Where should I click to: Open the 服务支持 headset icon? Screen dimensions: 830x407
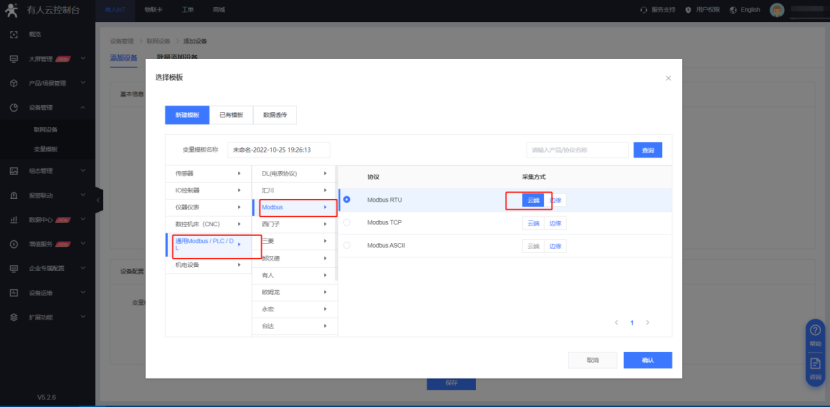coord(643,9)
